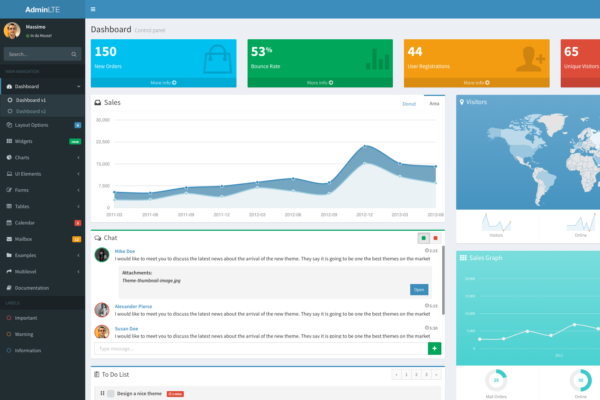This screenshot has width=600, height=400.
Task: Click the red status toggle in Chat header
Action: click(x=435, y=238)
